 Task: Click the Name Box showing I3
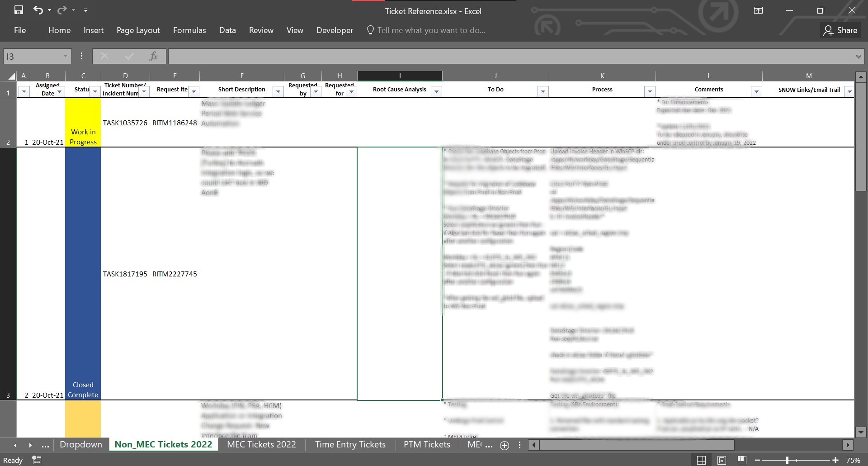pos(32,57)
